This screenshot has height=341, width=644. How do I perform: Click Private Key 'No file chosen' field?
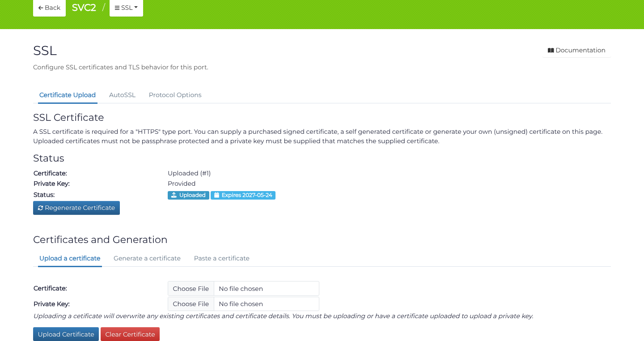pos(267,304)
